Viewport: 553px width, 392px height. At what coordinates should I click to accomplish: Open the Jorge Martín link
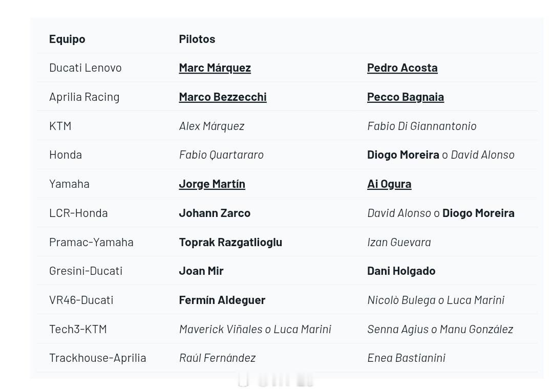click(212, 184)
